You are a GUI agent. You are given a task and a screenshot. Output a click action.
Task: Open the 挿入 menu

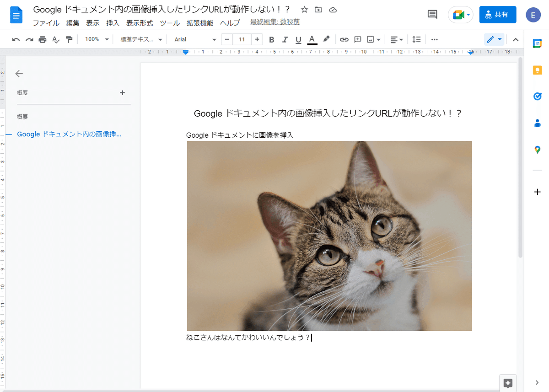click(x=113, y=23)
